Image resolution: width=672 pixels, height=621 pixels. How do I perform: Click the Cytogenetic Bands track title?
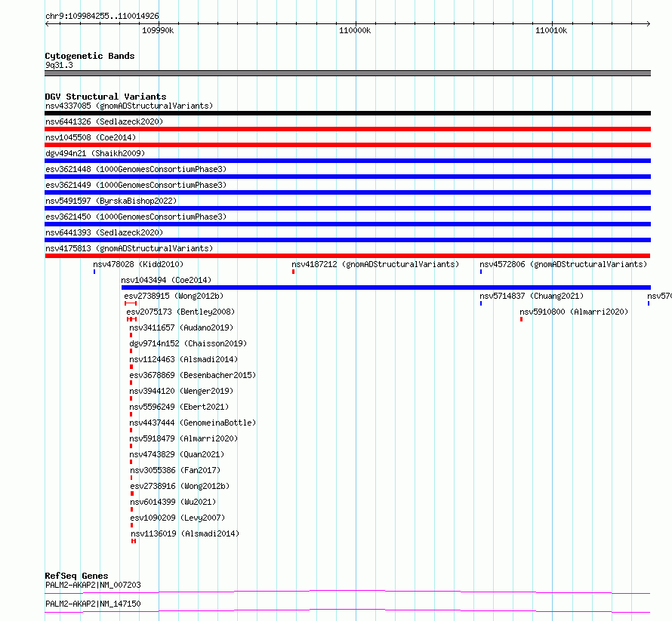[90, 56]
